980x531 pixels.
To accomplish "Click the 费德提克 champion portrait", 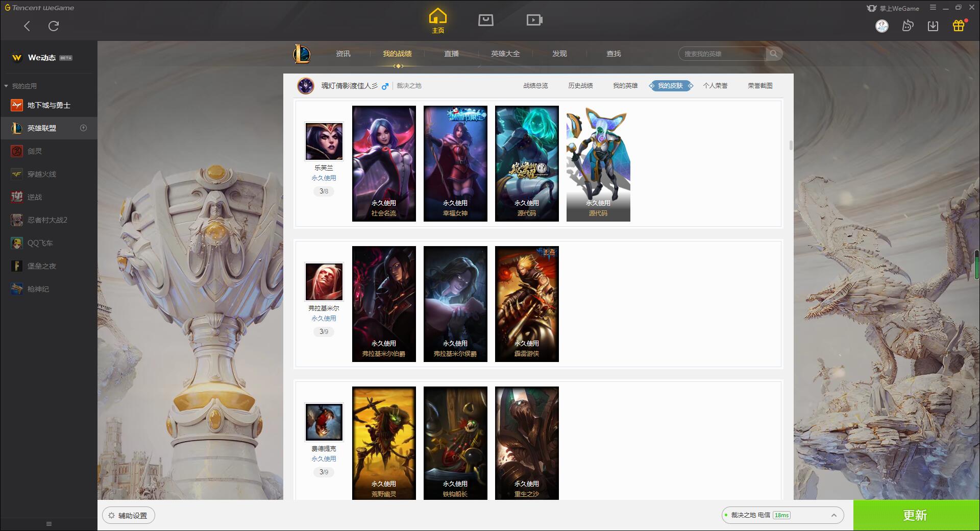I will 324,422.
